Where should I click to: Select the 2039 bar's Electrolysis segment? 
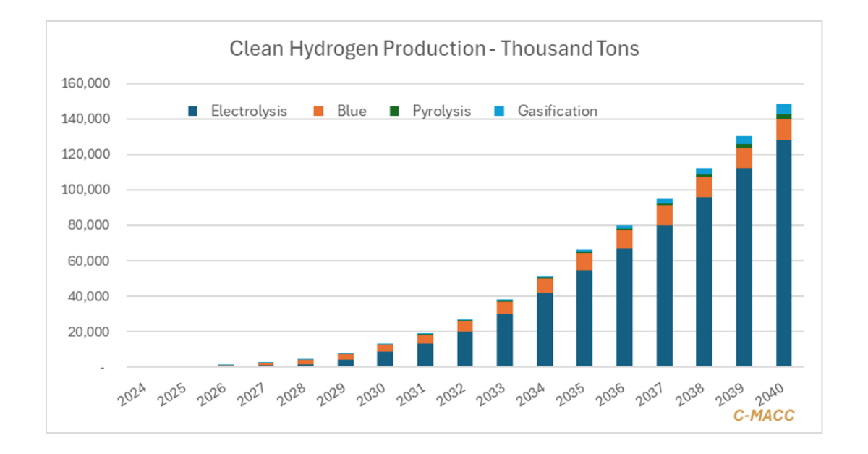coord(744,268)
